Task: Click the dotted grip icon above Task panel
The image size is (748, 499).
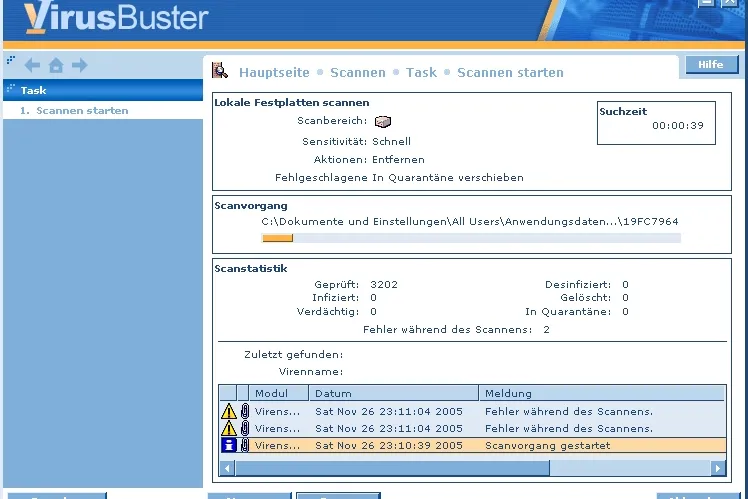Action: pyautogui.click(x=11, y=60)
